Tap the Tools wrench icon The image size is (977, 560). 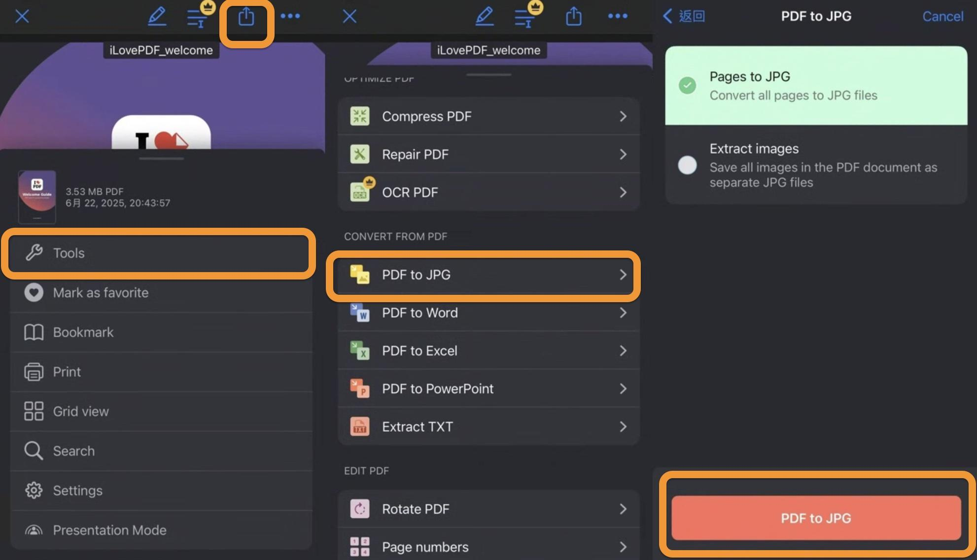pyautogui.click(x=34, y=253)
